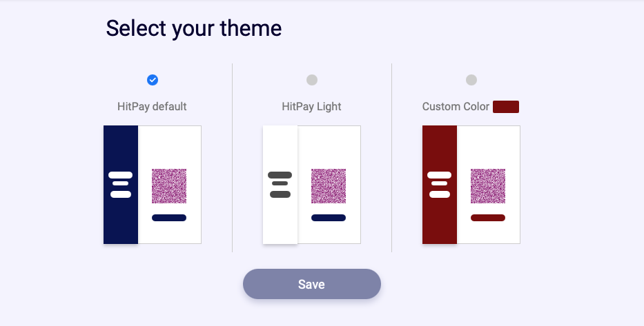Select the HitPay default radio button

click(153, 80)
